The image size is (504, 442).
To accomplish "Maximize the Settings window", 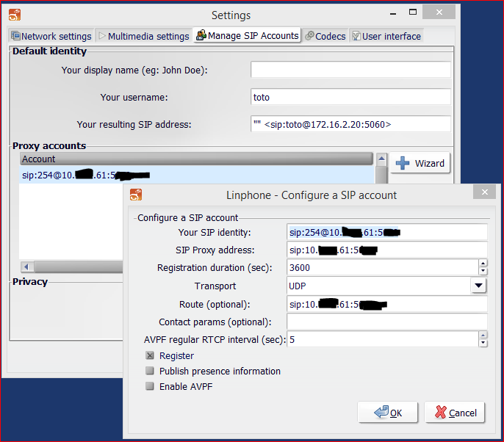I will (413, 12).
